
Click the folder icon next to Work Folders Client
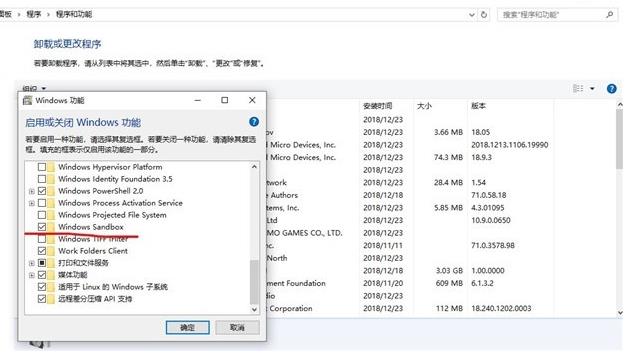tap(51, 251)
